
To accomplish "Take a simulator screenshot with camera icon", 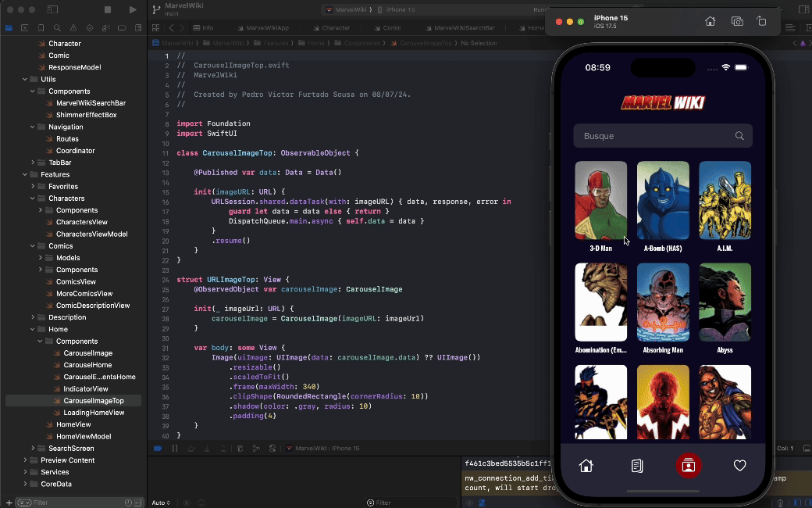I will (737, 21).
